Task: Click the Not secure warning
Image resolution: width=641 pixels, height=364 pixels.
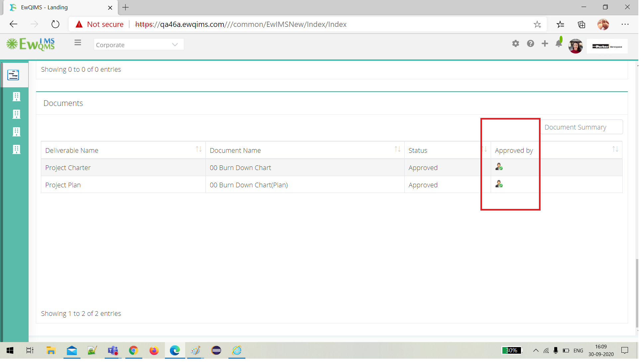Action: 99,24
